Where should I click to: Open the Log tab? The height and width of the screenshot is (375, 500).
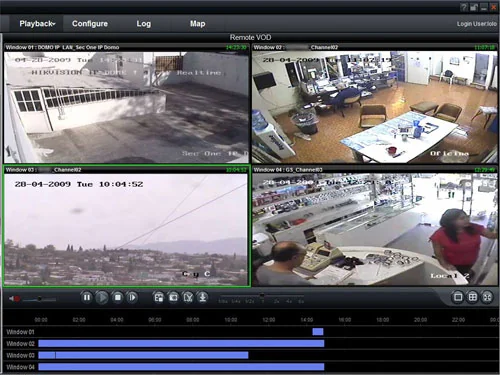coord(143,24)
